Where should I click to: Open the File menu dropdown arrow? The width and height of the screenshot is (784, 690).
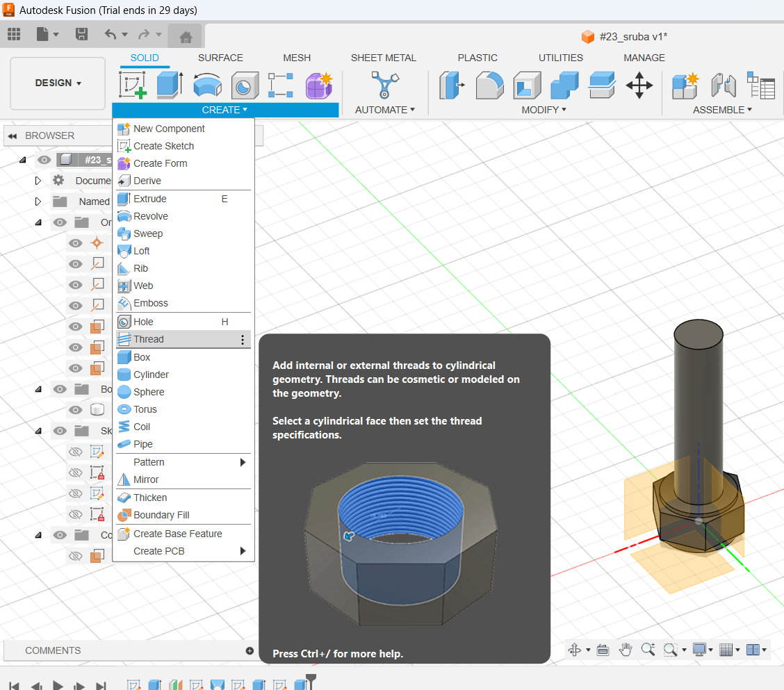(x=56, y=35)
